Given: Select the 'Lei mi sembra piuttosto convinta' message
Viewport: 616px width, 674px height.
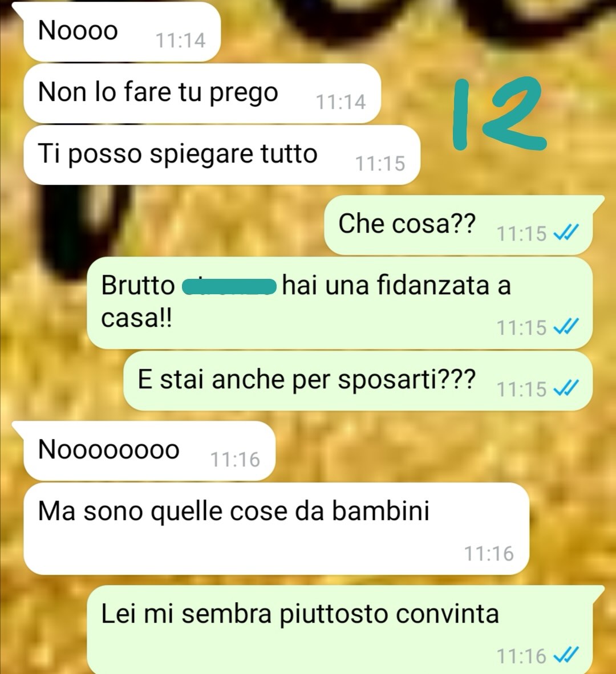Looking at the screenshot, I should coord(339,630).
